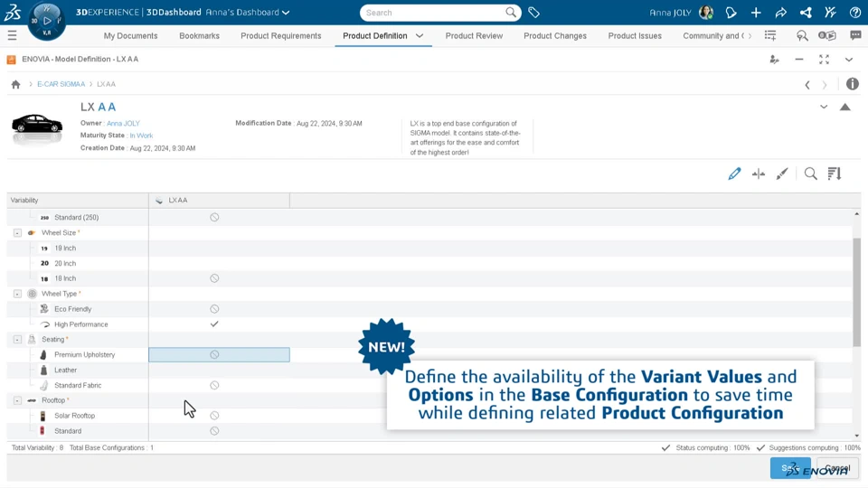Open Product Definition tab dropdown arrow
This screenshot has width=868, height=488.
[x=420, y=36]
